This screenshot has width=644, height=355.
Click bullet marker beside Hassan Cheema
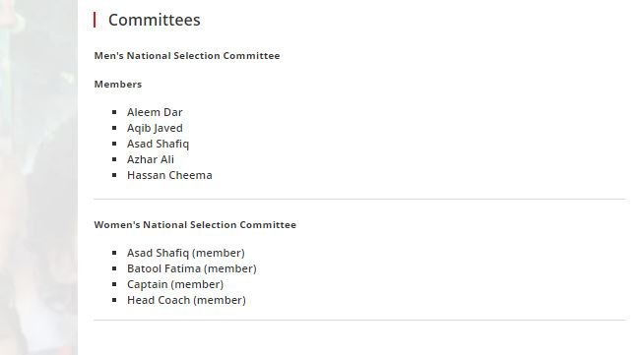coord(114,175)
